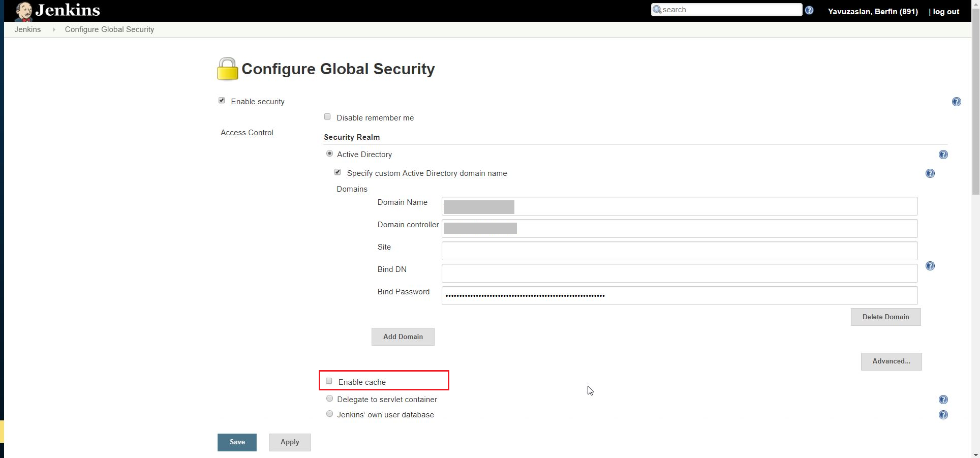Click the Configure Global Security page heading
Screen dimensions: 980x458
[338, 69]
